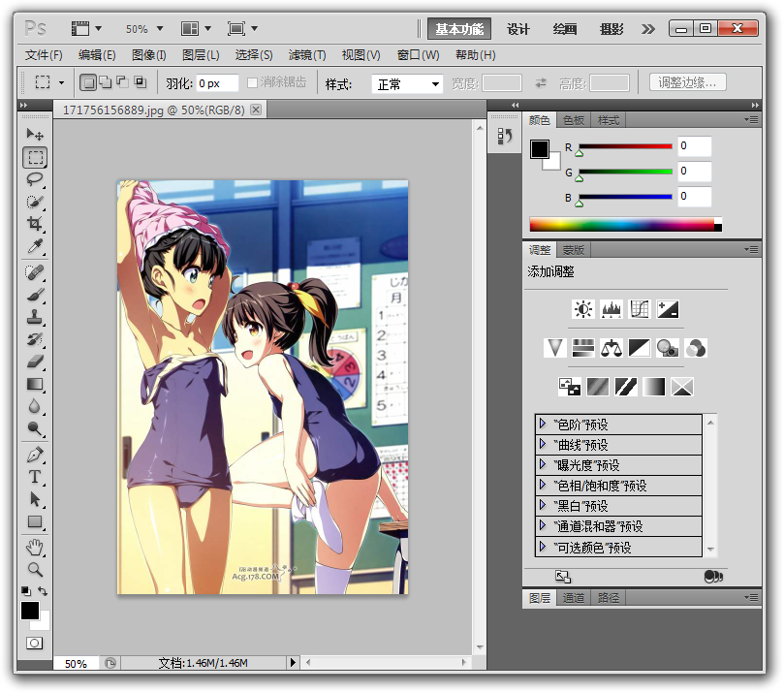Enable Add to Selection mode
The width and height of the screenshot is (784, 693).
click(x=106, y=82)
